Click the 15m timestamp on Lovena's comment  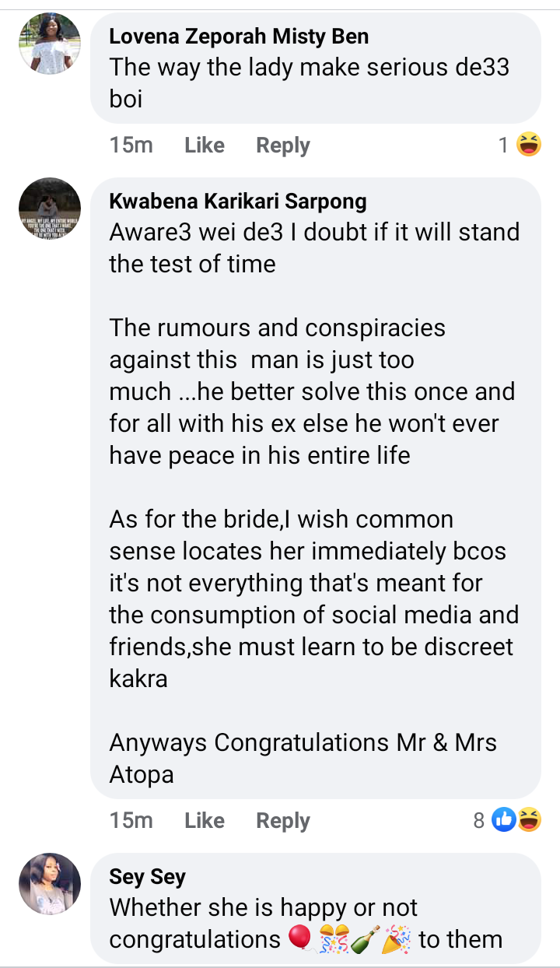131,146
